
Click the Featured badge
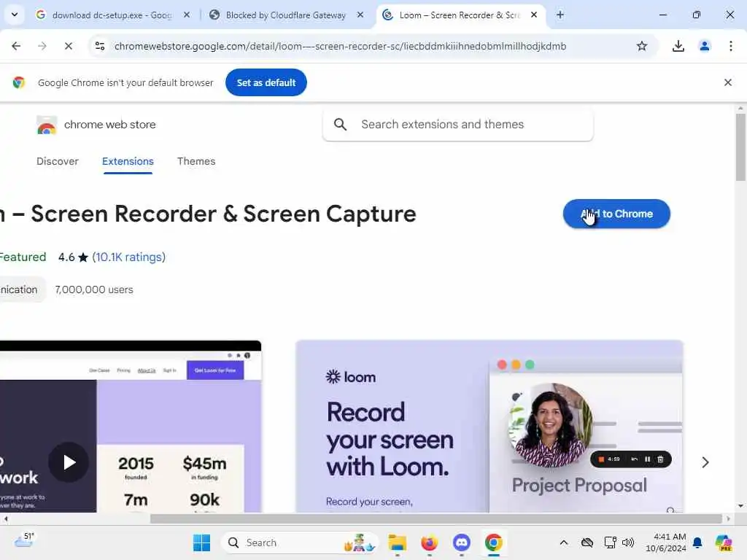click(23, 257)
